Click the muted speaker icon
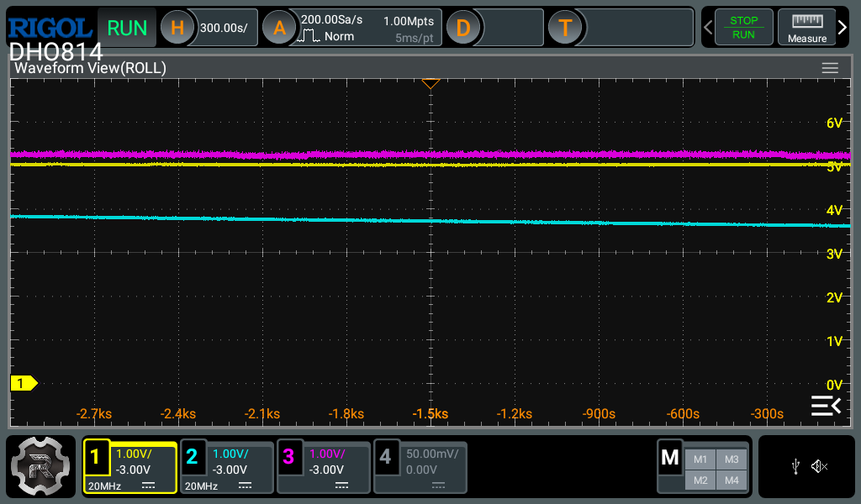 pos(819,466)
